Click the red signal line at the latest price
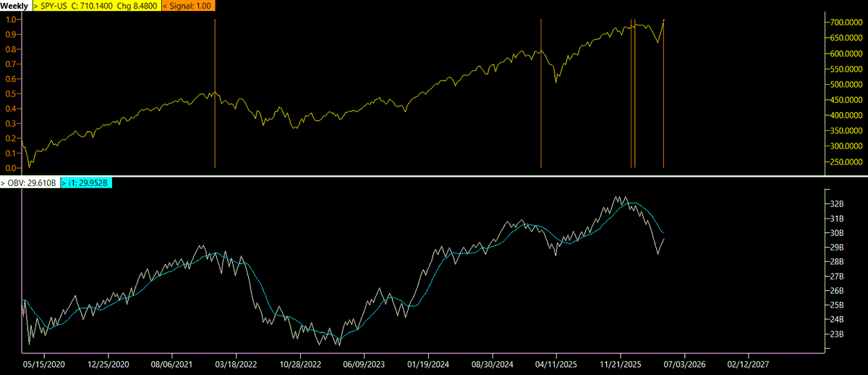The height and width of the screenshot is (375, 868). pos(663,94)
